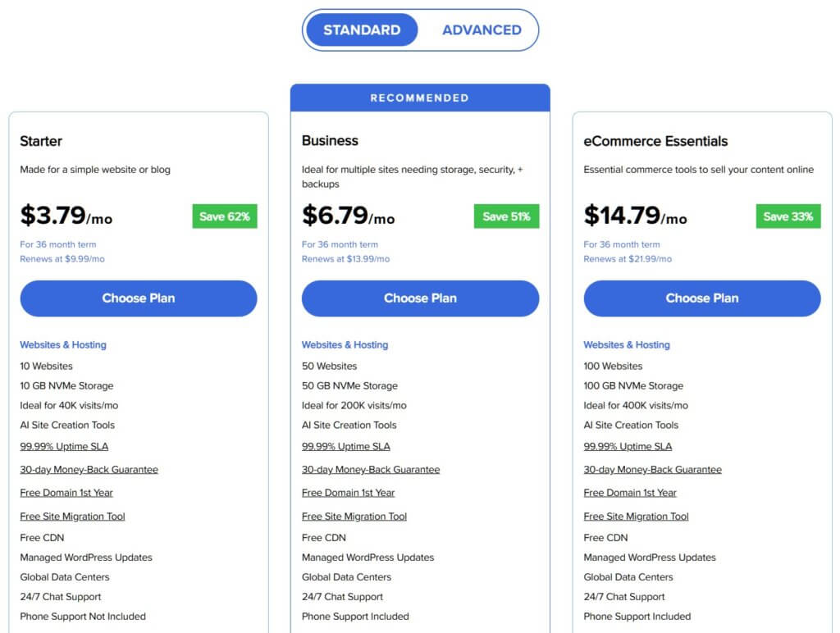This screenshot has height=633, width=840.
Task: Open eCommerce Essentials 99.99% Uptime SLA link
Action: [628, 447]
